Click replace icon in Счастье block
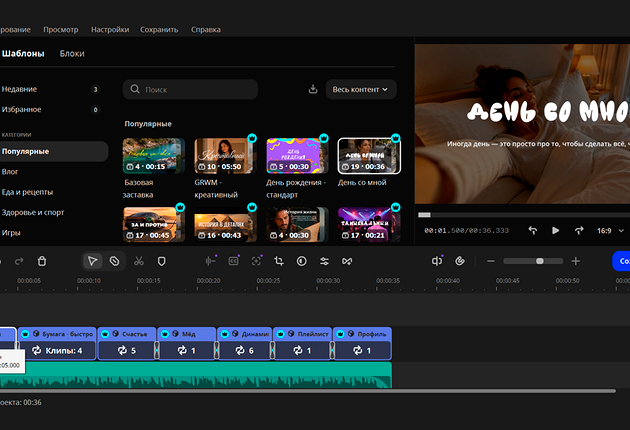Image resolution: width=630 pixels, height=430 pixels. 122,350
